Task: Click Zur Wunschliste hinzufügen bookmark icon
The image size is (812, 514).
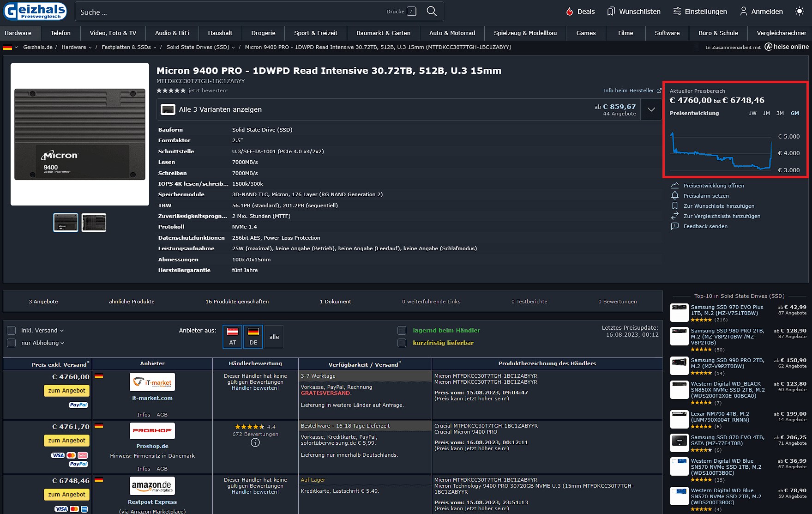Action: (675, 206)
